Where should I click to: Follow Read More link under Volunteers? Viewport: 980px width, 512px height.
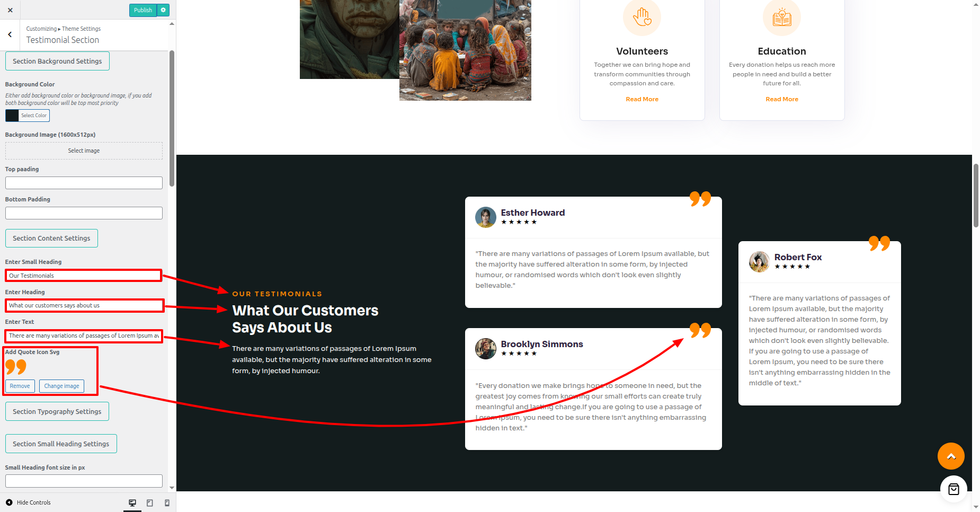tap(642, 99)
